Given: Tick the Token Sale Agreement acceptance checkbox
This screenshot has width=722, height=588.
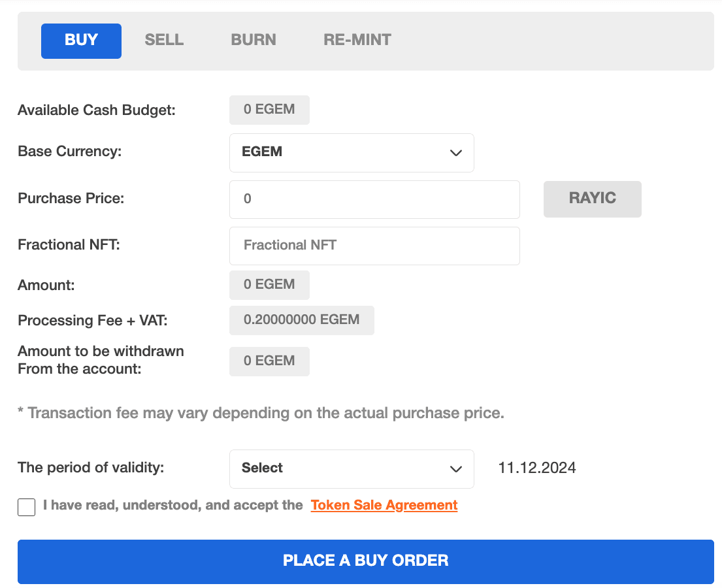Looking at the screenshot, I should pyautogui.click(x=27, y=507).
